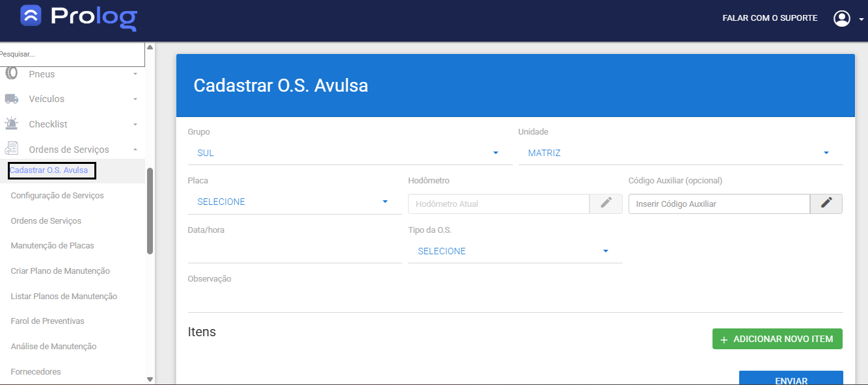Open the Unidade dropdown showing MATRIZ
This screenshot has width=868, height=385.
(679, 153)
